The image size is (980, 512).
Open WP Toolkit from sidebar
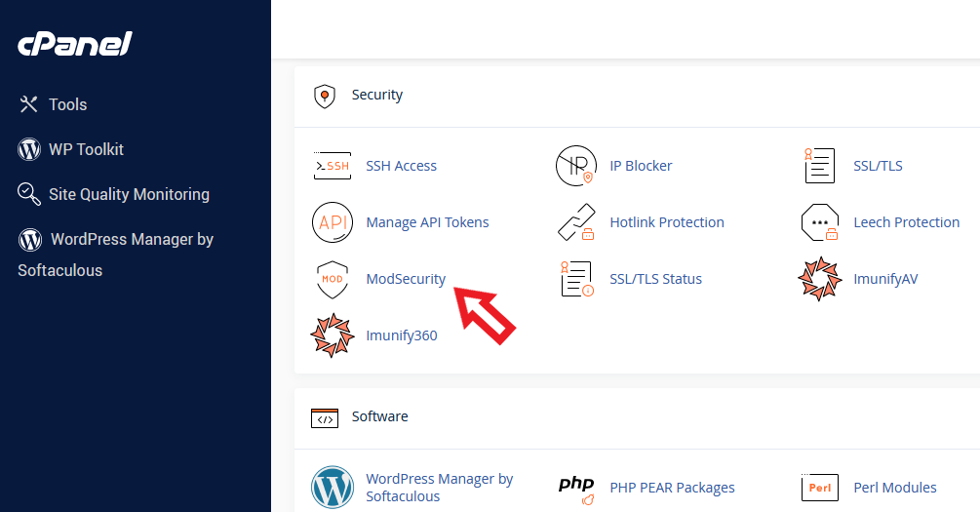(86, 149)
